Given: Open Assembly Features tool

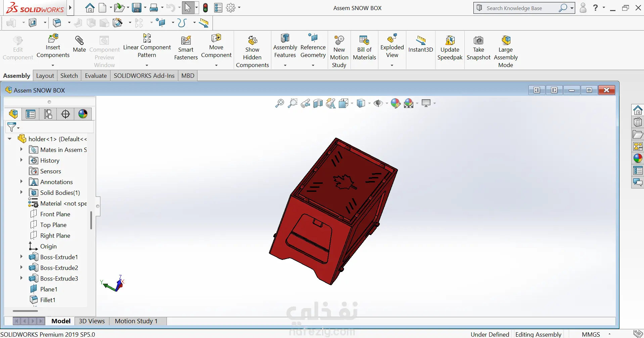Looking at the screenshot, I should tap(285, 47).
